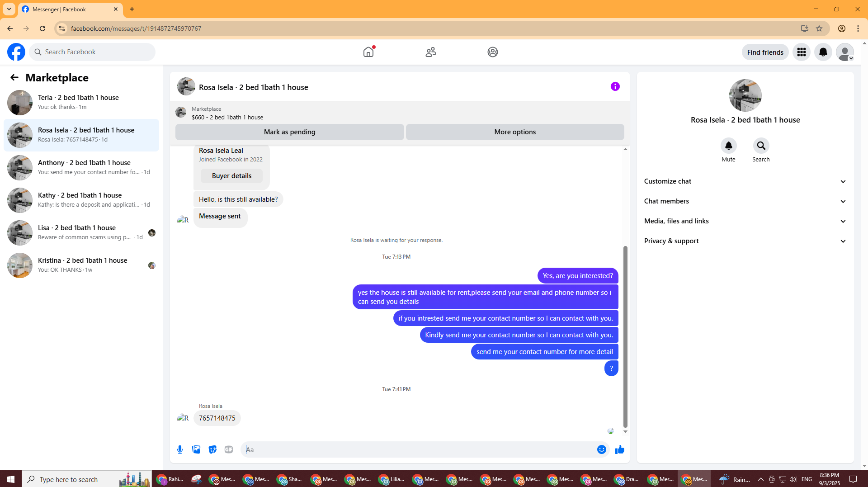Click the browser address bar URL

coord(136,28)
